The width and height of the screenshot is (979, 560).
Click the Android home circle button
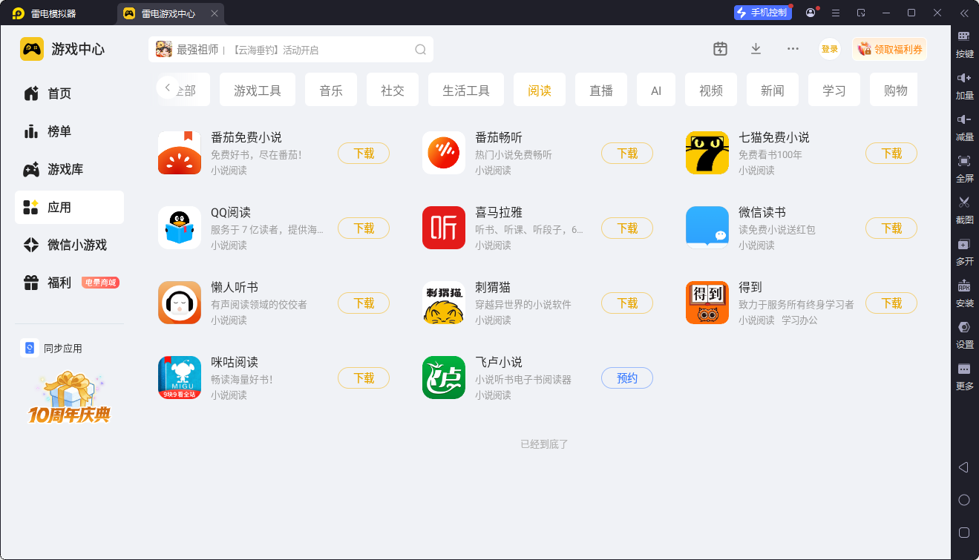(x=964, y=500)
